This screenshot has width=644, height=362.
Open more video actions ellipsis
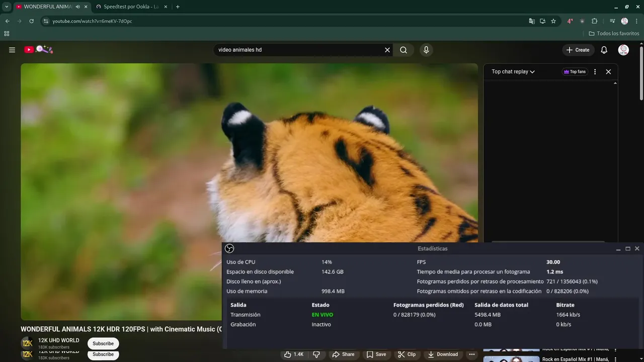point(471,354)
